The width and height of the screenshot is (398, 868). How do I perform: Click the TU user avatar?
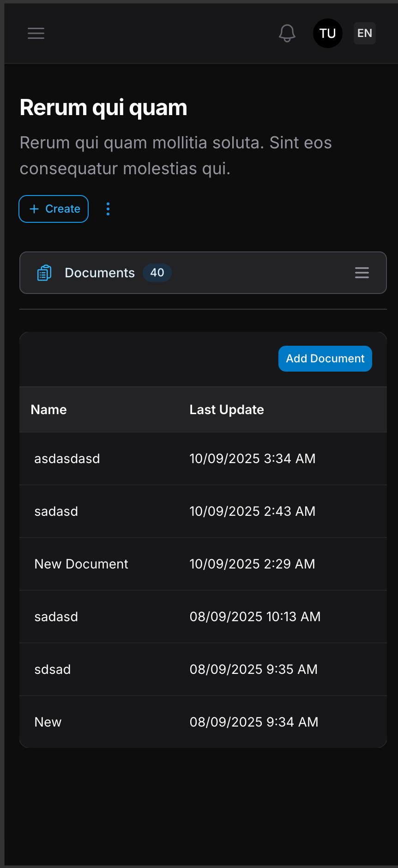pos(328,33)
